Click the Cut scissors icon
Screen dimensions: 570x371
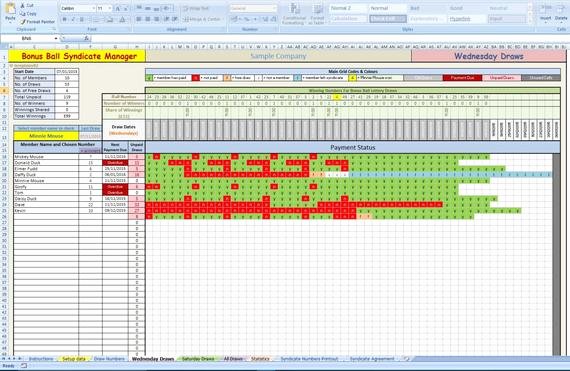pyautogui.click(x=23, y=6)
